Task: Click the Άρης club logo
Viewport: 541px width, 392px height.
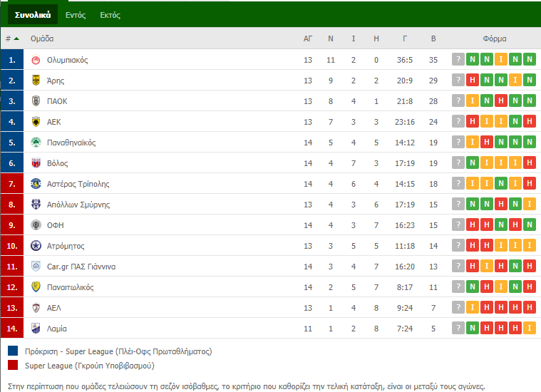Action: (36, 81)
